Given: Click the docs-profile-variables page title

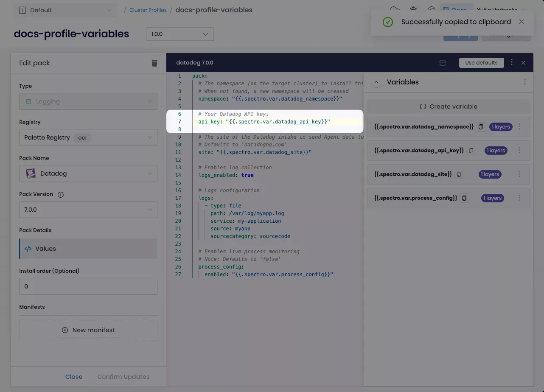Looking at the screenshot, I should 71,34.
